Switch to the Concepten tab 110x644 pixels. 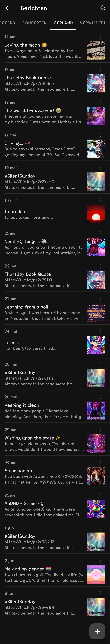click(x=34, y=23)
